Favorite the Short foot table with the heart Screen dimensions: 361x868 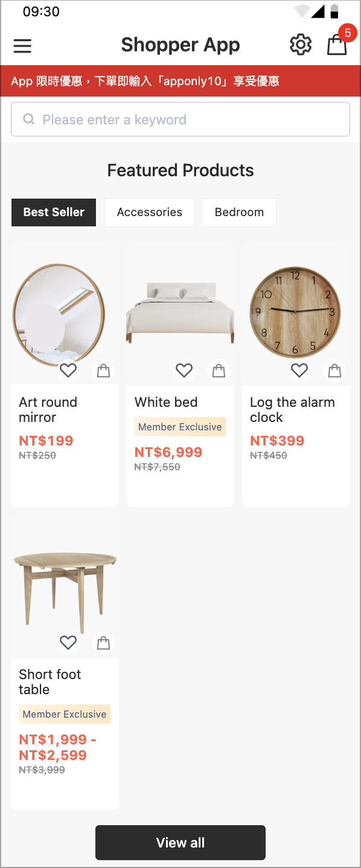pyautogui.click(x=68, y=642)
